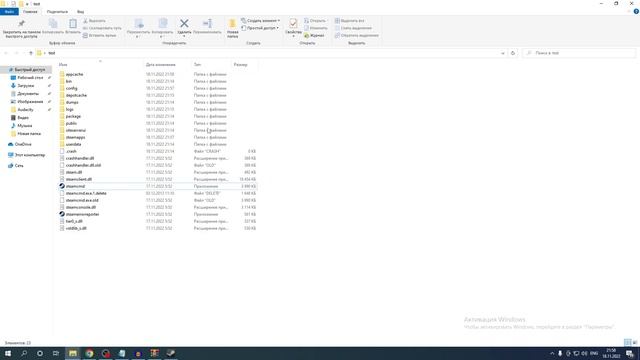
Task: Sort by the Name column header
Action: tap(100, 64)
